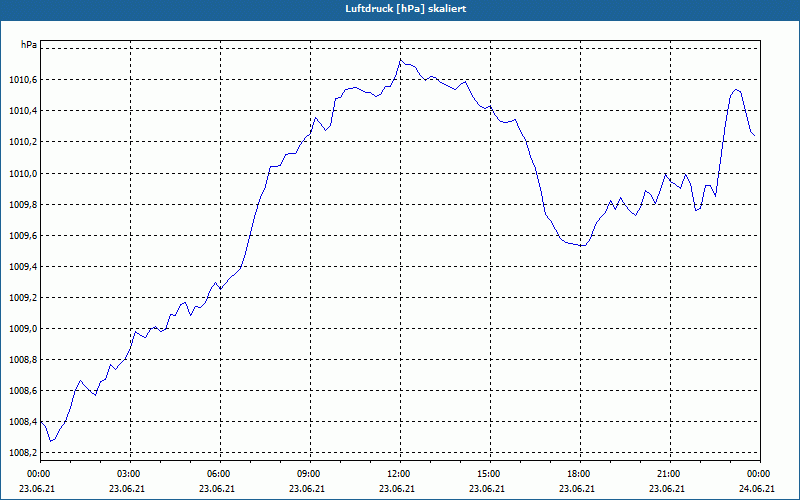
Task: Select the 1009,4 y-axis value
Action: coord(23,267)
